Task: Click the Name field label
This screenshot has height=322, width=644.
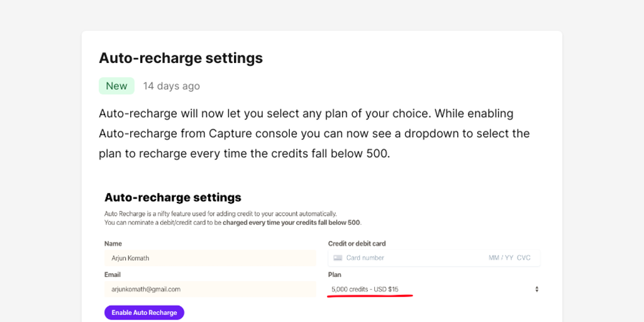Action: click(x=113, y=243)
